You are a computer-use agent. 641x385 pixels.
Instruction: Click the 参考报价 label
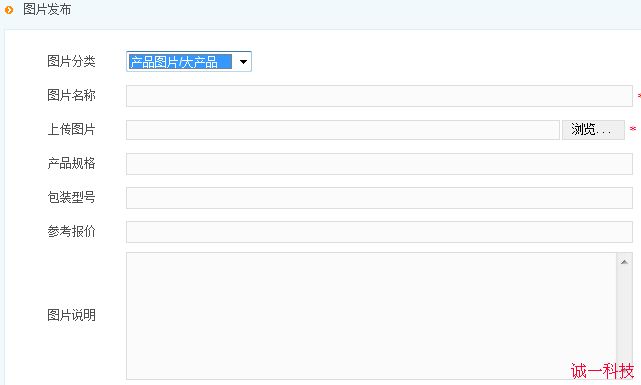72,231
